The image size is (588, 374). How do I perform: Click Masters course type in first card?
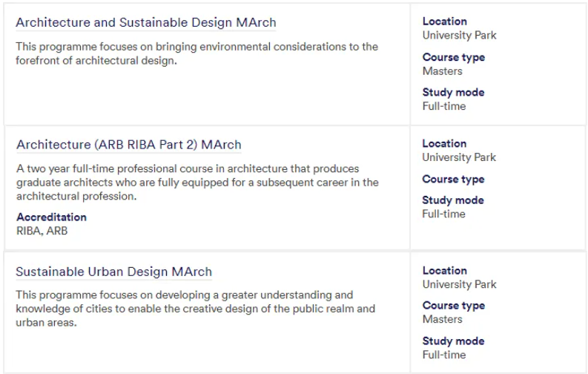(x=443, y=71)
